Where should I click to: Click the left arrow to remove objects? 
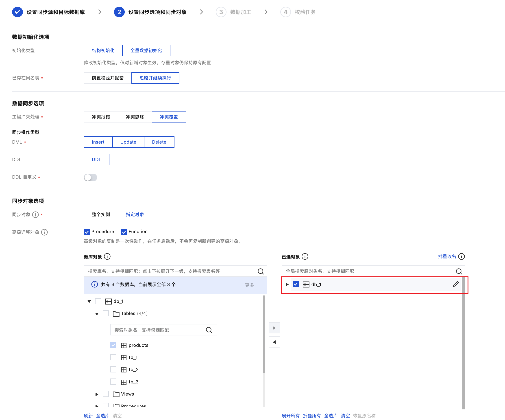point(274,342)
